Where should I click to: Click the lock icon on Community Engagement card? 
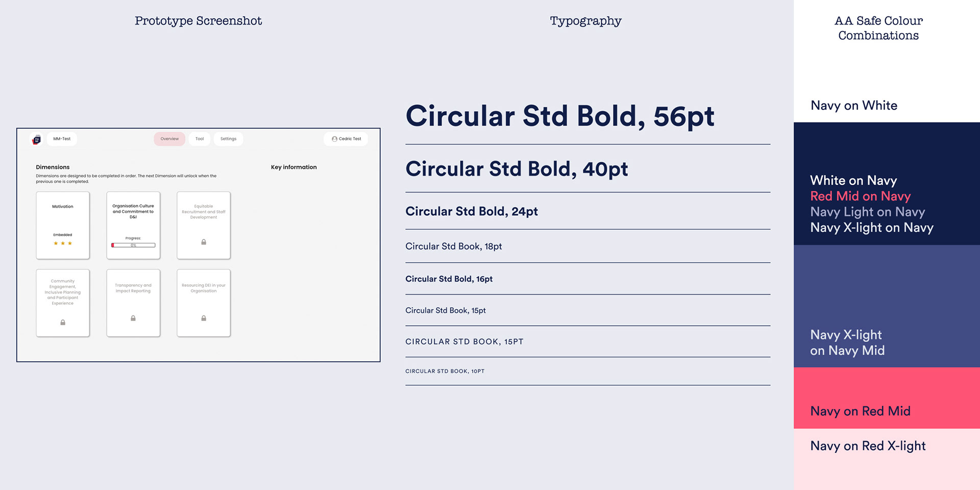click(63, 323)
